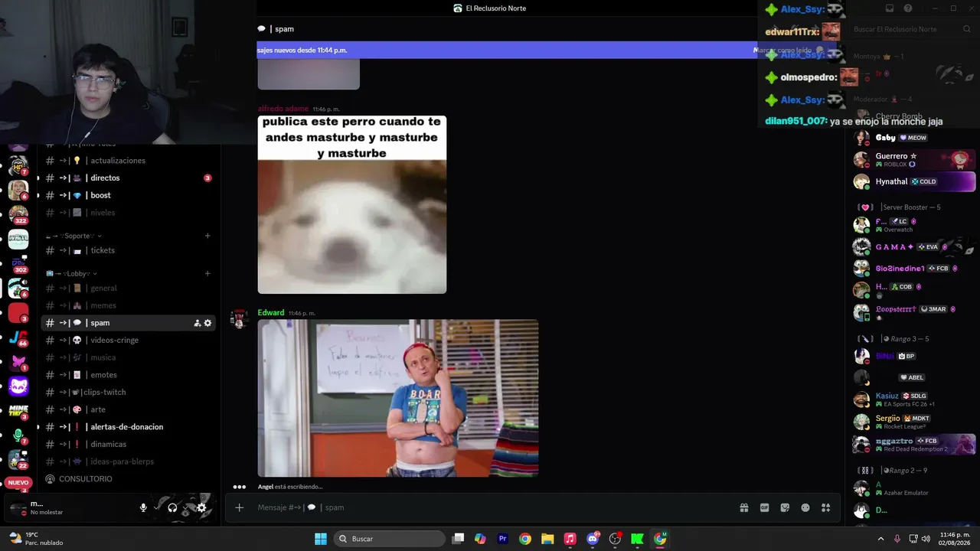Open the JC server with 66 badge

(18, 337)
